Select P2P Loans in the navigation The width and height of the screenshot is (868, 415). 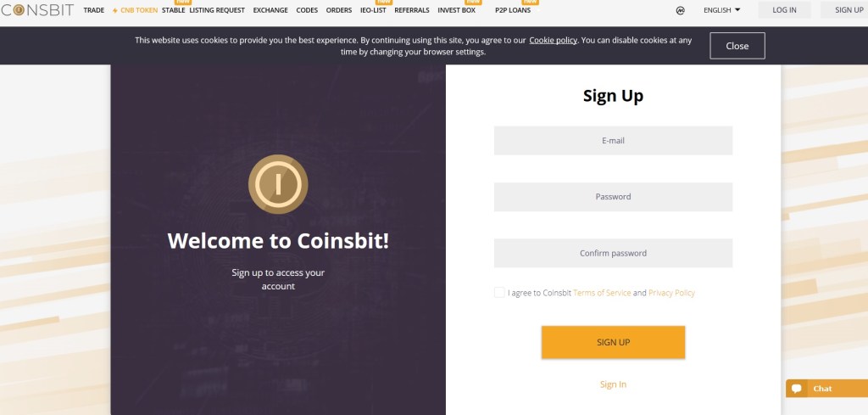pyautogui.click(x=513, y=10)
